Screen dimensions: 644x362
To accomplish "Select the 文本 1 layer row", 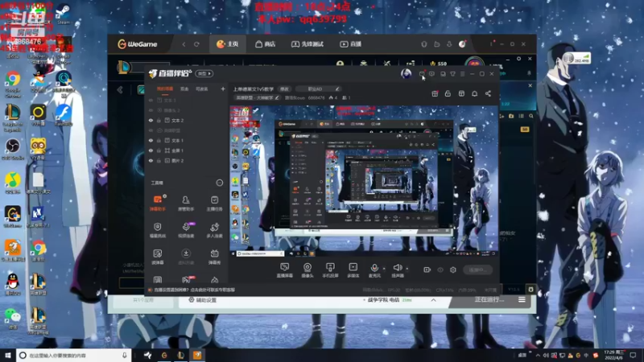I will (186, 140).
